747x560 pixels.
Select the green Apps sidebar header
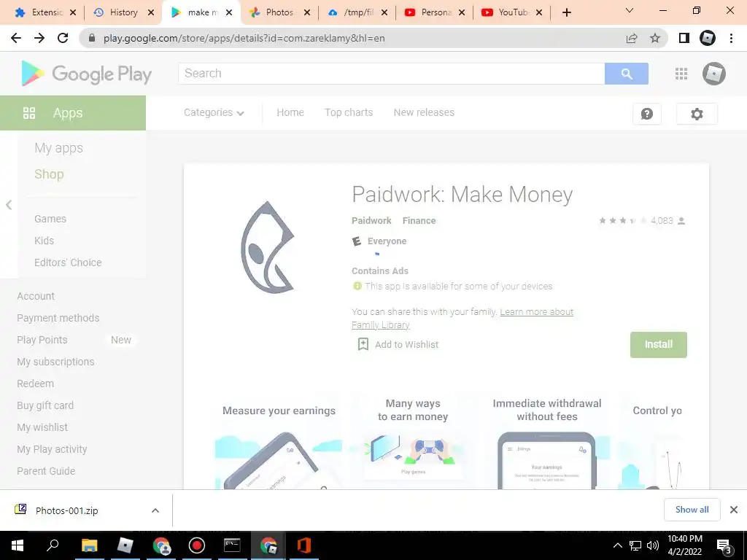(x=73, y=113)
